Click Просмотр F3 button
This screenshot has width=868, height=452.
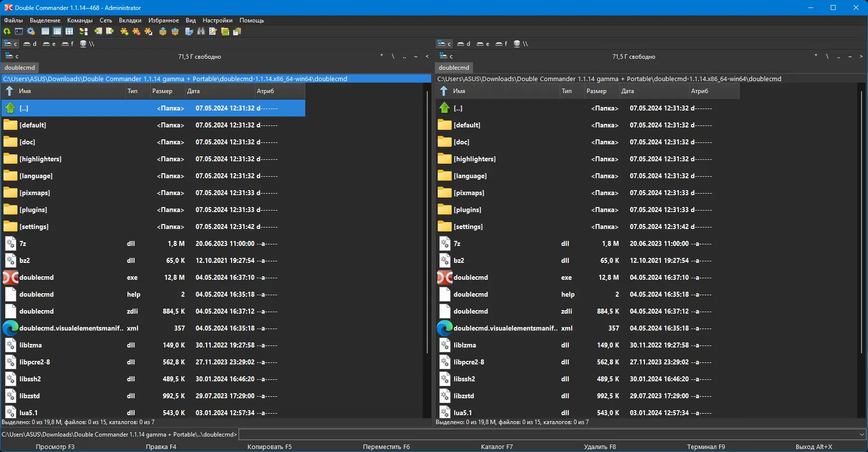[x=55, y=447]
